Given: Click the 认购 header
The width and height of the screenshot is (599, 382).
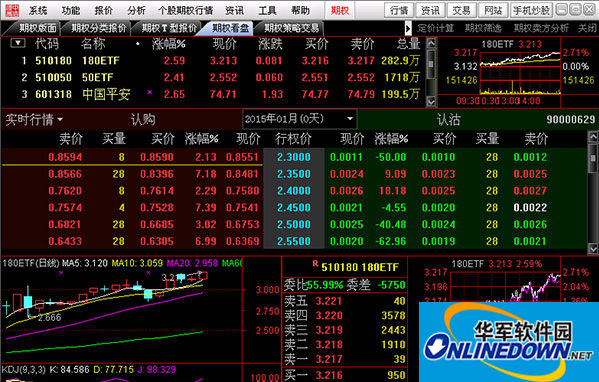Looking at the screenshot, I should tap(143, 120).
